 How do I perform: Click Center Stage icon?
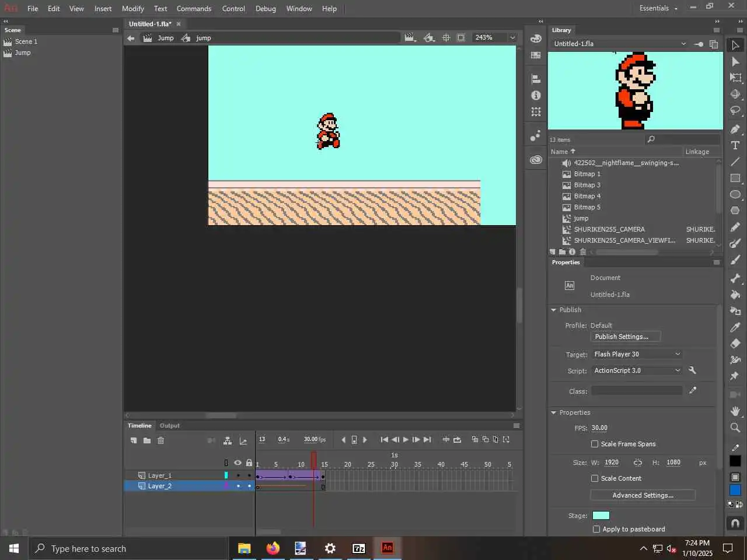[446, 38]
